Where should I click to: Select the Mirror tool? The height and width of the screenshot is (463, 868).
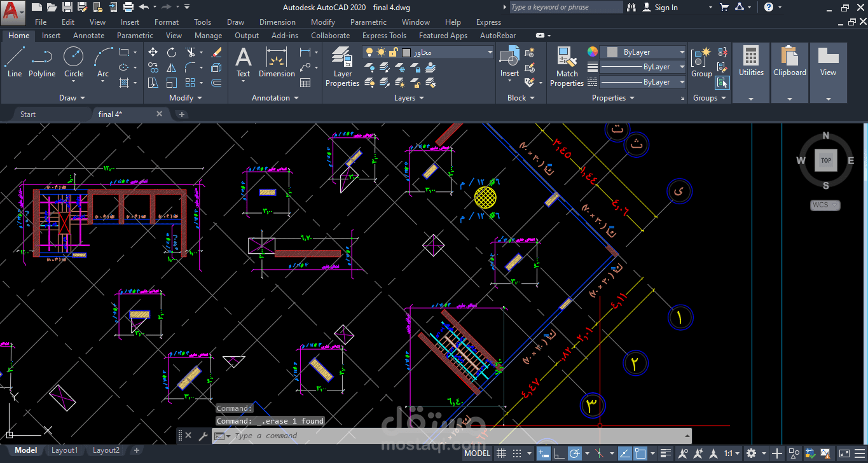tap(172, 67)
